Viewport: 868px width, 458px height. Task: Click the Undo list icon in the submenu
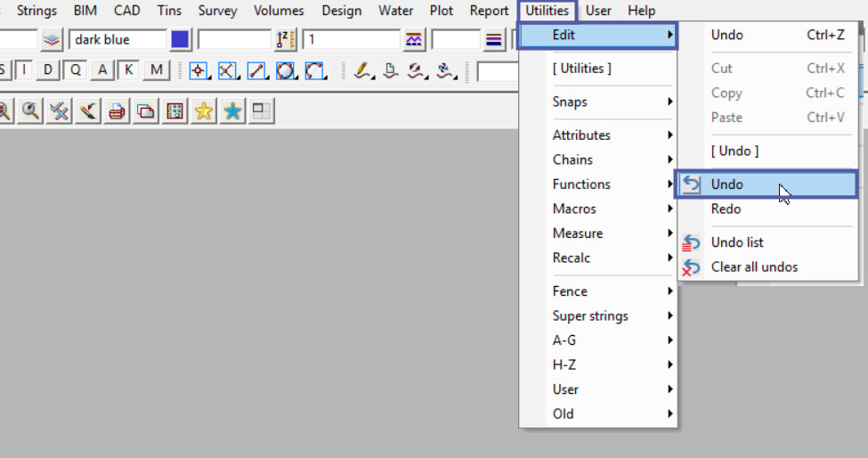691,242
